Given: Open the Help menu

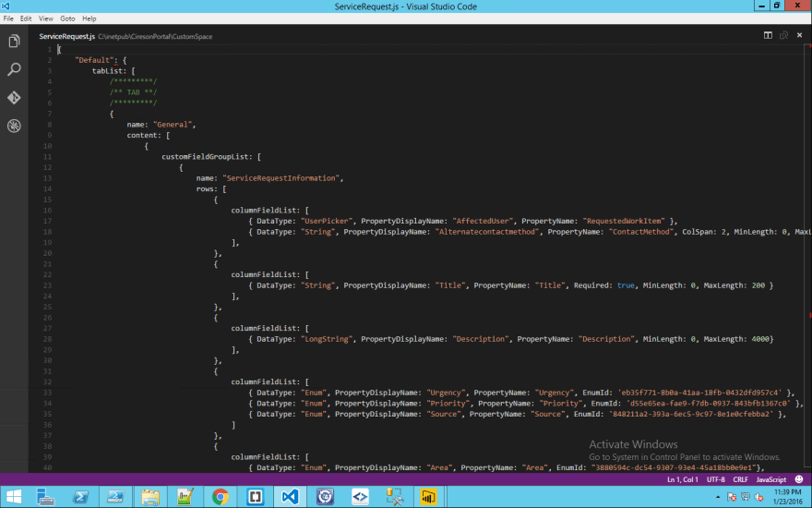Looking at the screenshot, I should tap(89, 18).
